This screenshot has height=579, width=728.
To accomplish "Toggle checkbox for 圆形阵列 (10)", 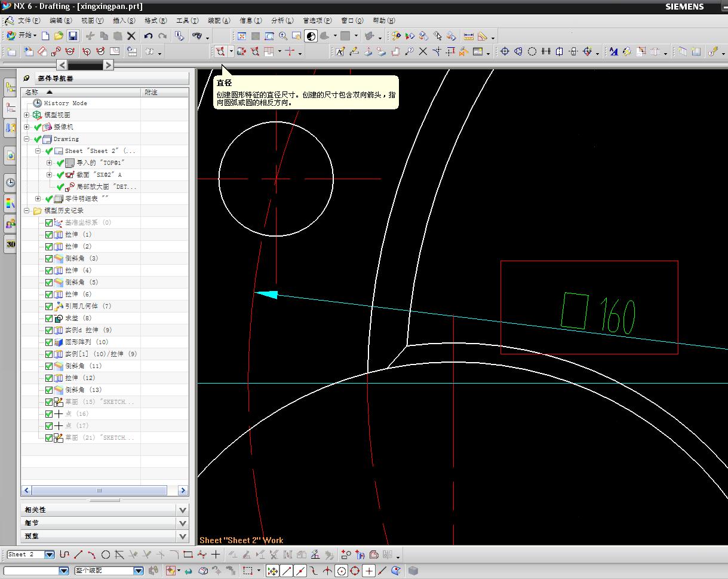I will pyautogui.click(x=49, y=342).
